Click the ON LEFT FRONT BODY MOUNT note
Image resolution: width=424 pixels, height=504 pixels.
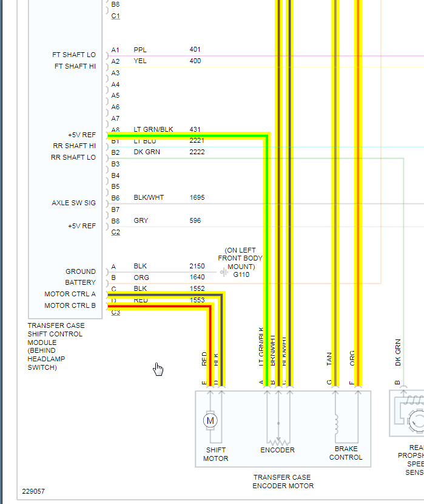point(240,259)
